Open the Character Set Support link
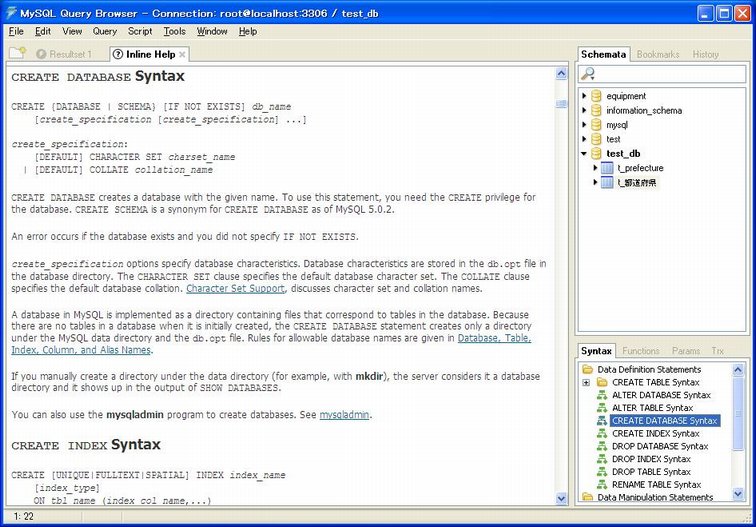Viewport: 756px width, 527px height. (x=235, y=288)
